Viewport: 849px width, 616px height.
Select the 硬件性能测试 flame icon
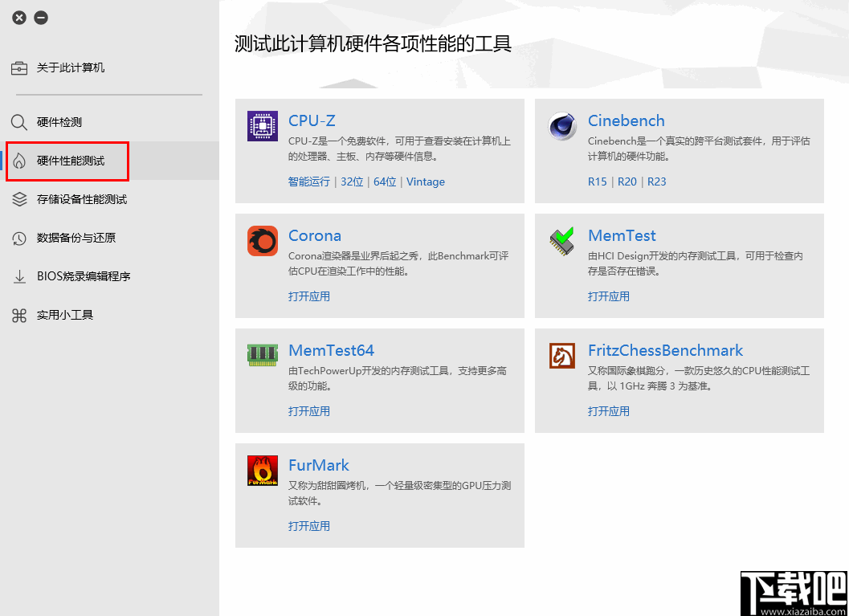point(18,161)
